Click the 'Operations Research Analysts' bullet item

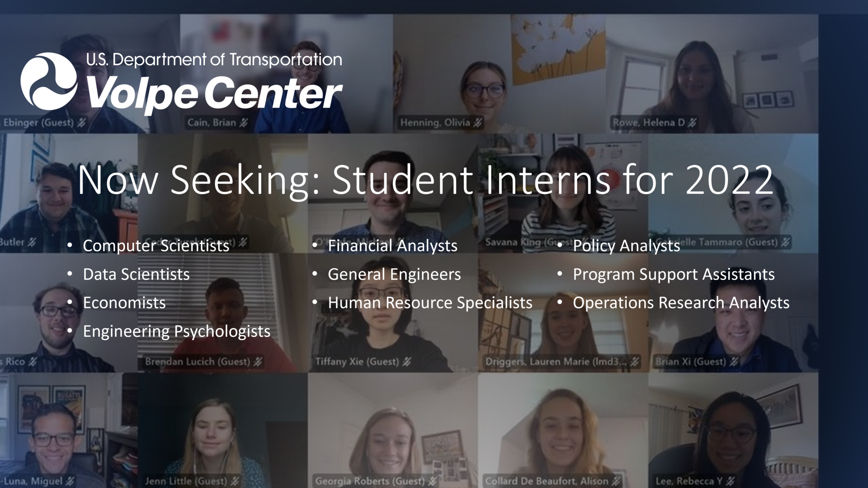tap(681, 302)
